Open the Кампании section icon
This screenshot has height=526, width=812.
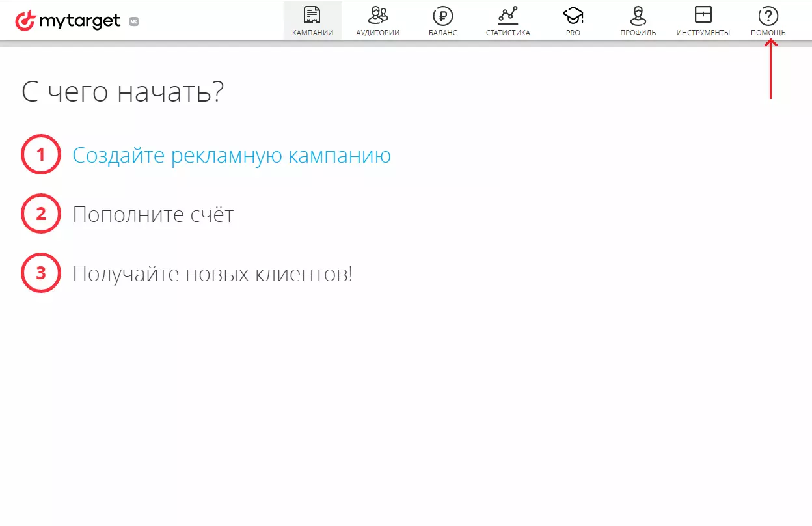[x=313, y=15]
